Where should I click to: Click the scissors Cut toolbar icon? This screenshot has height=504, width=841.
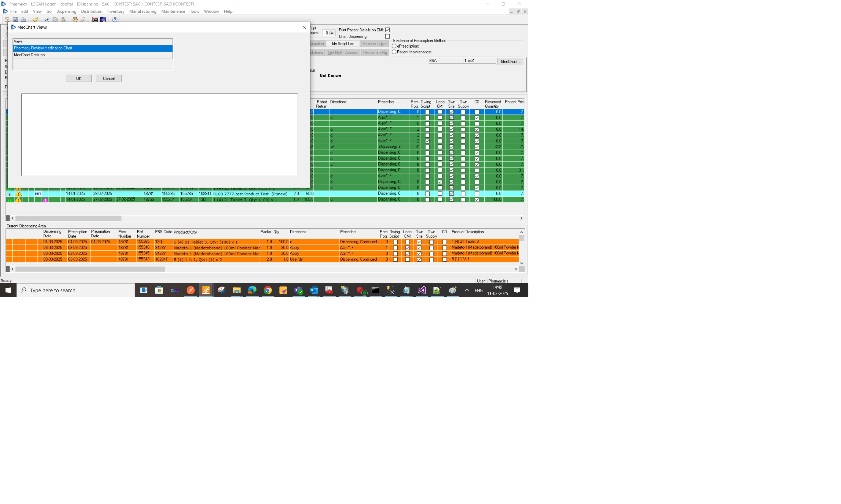[x=47, y=20]
